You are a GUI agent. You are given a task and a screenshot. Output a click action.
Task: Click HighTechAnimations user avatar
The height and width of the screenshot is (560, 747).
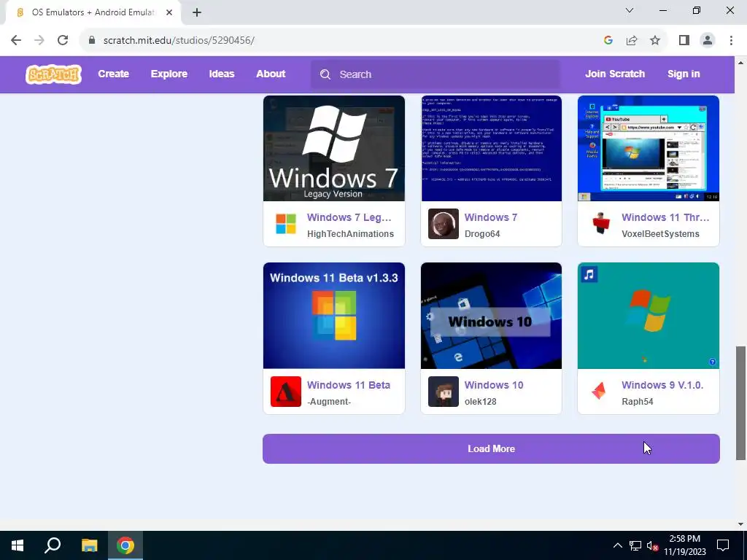286,224
